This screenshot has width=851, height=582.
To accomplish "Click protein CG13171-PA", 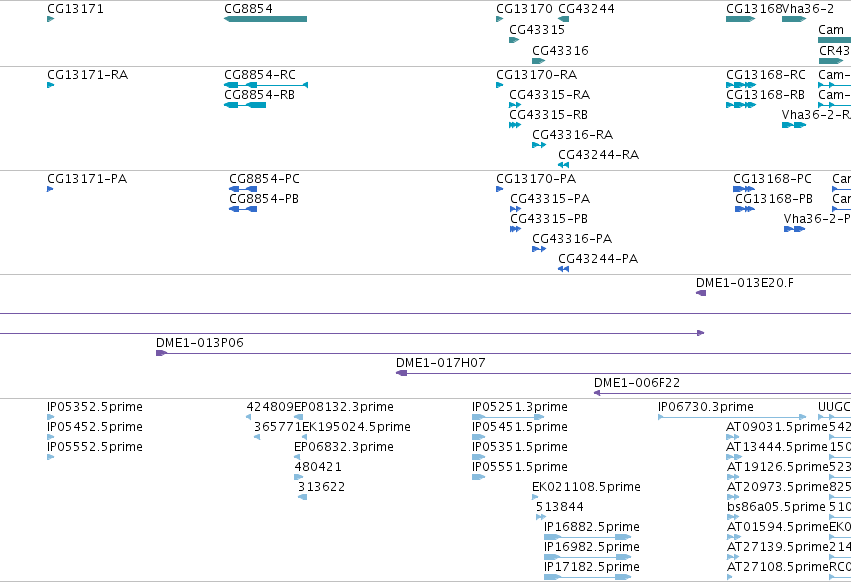I will click(87, 179).
